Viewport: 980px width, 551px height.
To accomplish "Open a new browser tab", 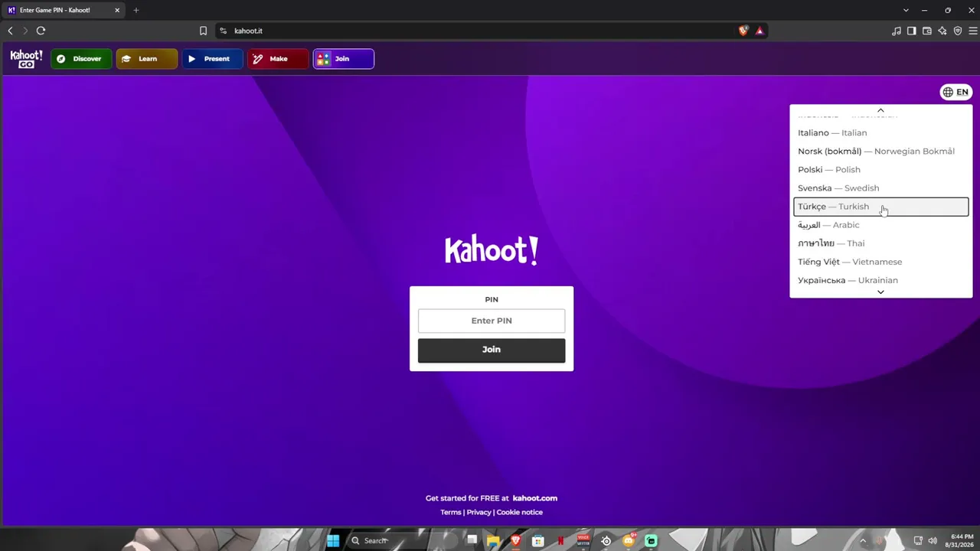I will [136, 10].
